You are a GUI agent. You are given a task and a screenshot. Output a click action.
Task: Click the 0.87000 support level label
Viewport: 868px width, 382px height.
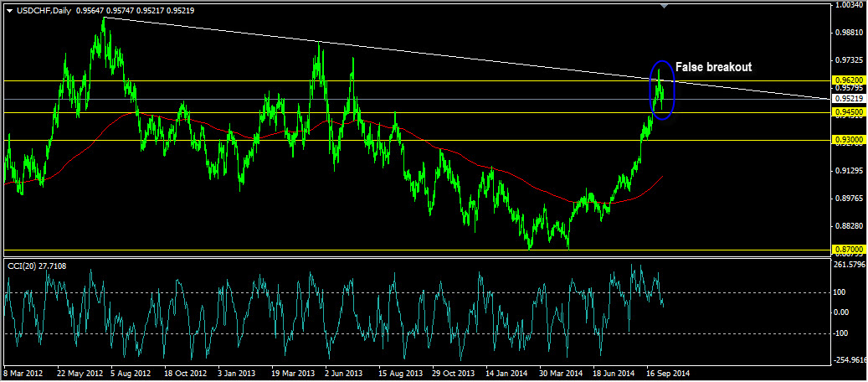point(848,250)
